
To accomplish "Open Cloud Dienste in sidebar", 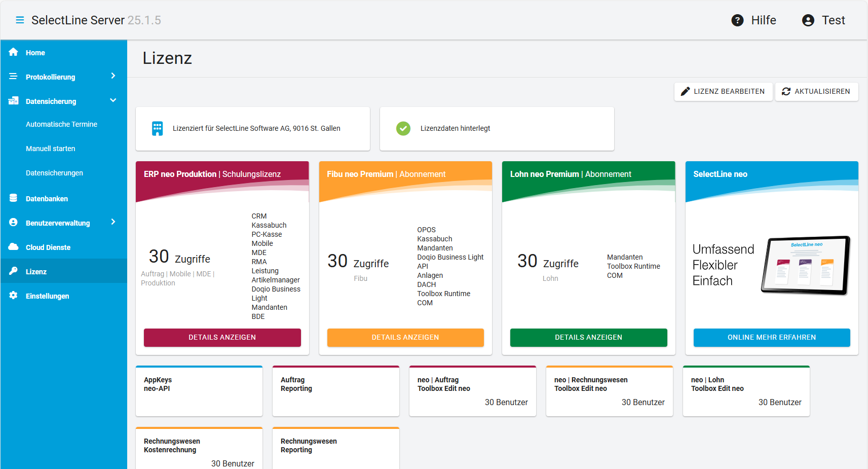I will pyautogui.click(x=64, y=247).
